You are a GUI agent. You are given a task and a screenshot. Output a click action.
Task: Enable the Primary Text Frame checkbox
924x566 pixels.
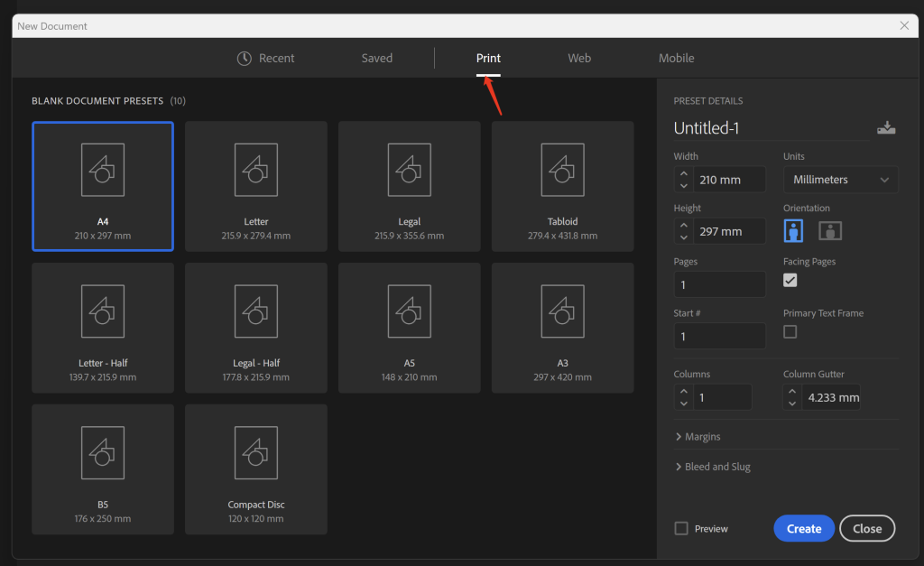790,332
